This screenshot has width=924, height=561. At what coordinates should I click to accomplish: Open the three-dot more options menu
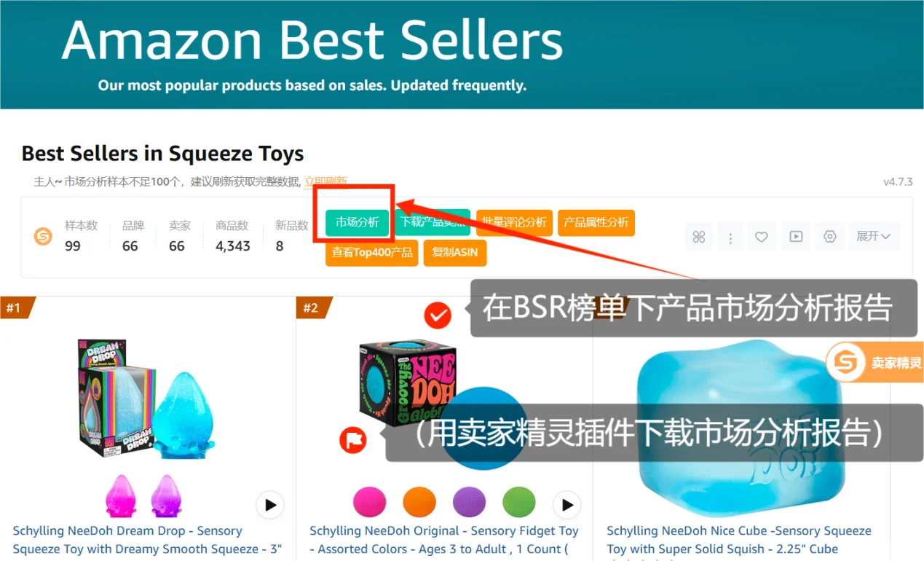(730, 237)
